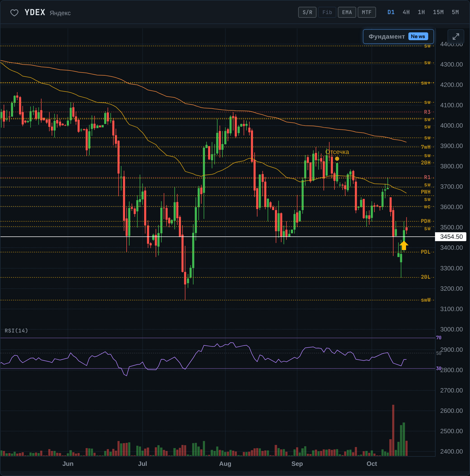The height and width of the screenshot is (476, 470).
Task: Click the RSI(14) indicator label
Action: 16,331
